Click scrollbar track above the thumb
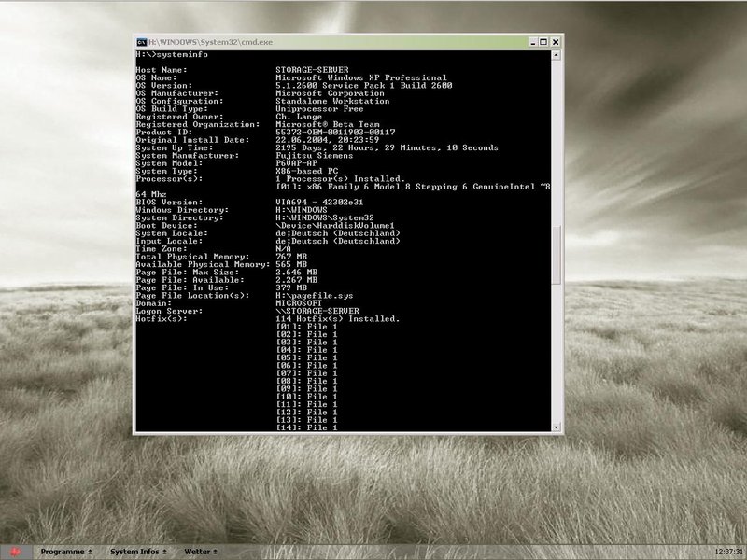The image size is (747, 560). click(x=557, y=140)
